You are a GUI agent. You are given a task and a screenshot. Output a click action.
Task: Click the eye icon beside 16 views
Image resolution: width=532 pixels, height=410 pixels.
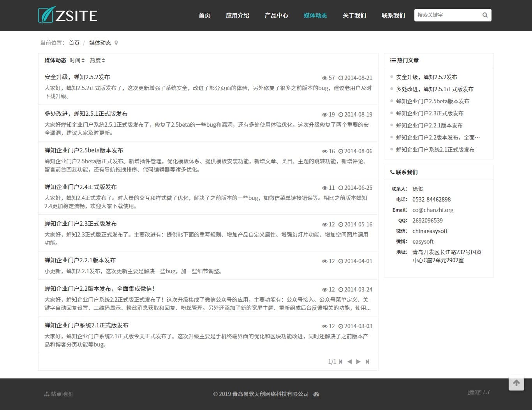tap(325, 151)
